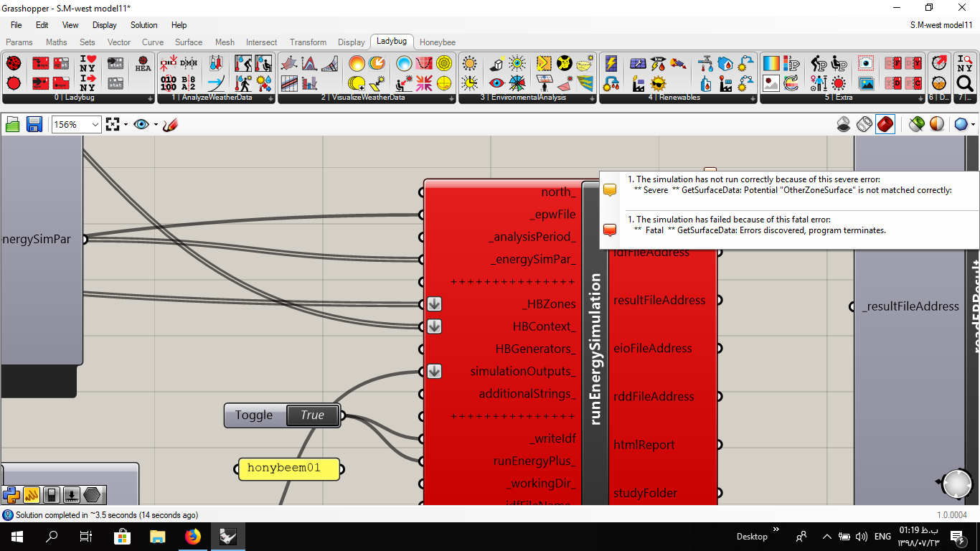Click the orange-white preview color sphere icon
The height and width of the screenshot is (551, 980).
pos(937,125)
